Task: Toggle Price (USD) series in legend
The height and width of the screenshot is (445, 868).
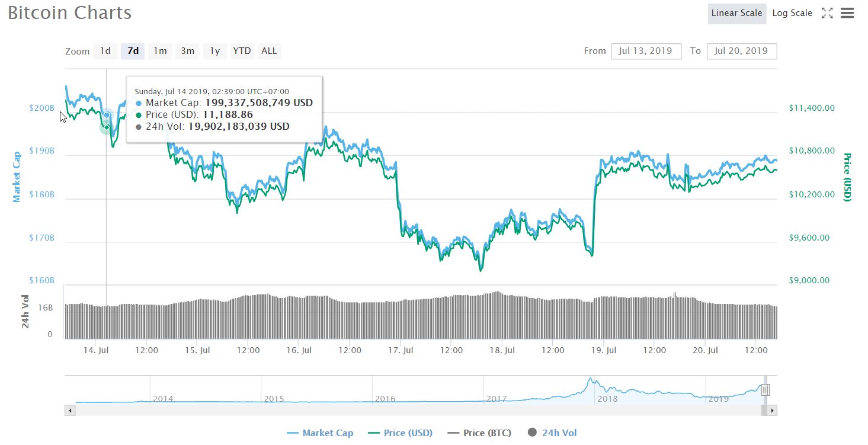Action: (x=401, y=433)
